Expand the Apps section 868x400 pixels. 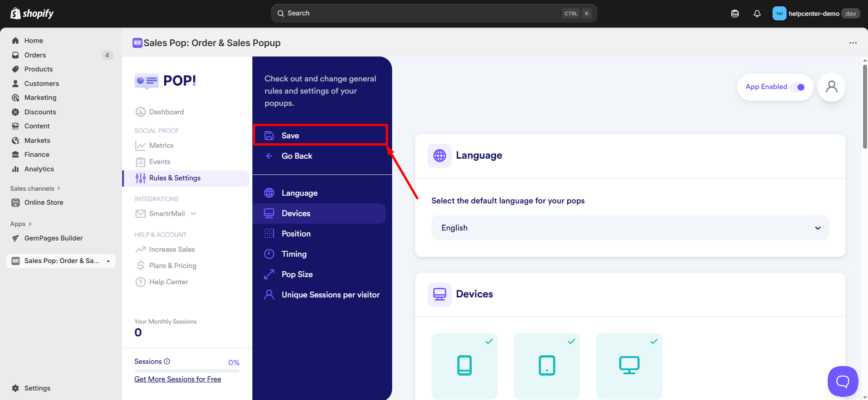21,224
